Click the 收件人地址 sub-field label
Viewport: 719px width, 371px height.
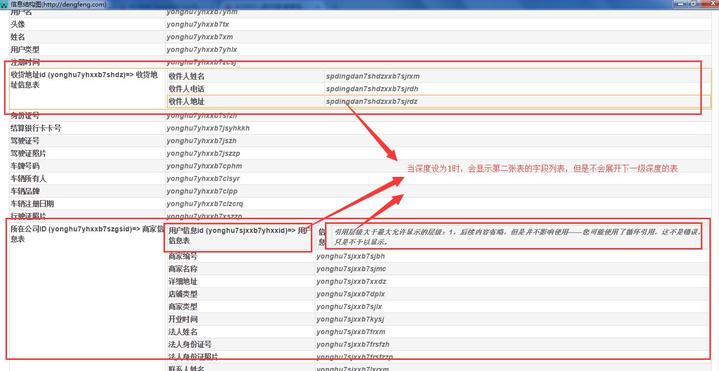tap(186, 101)
